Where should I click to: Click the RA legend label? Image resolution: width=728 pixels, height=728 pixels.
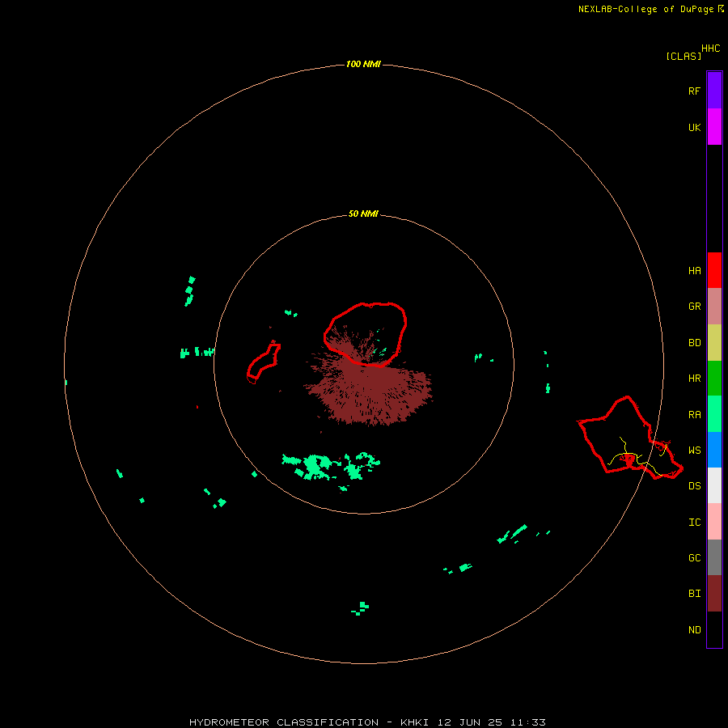694,415
